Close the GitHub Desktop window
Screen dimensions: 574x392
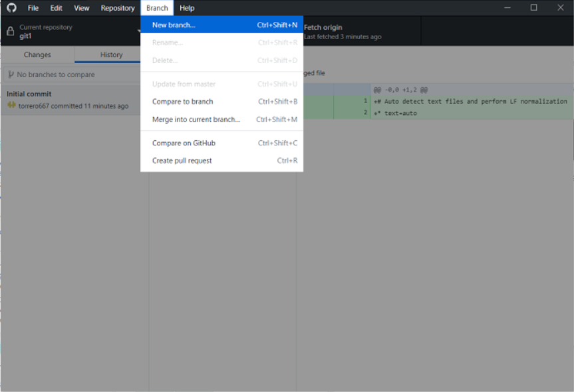click(x=561, y=8)
